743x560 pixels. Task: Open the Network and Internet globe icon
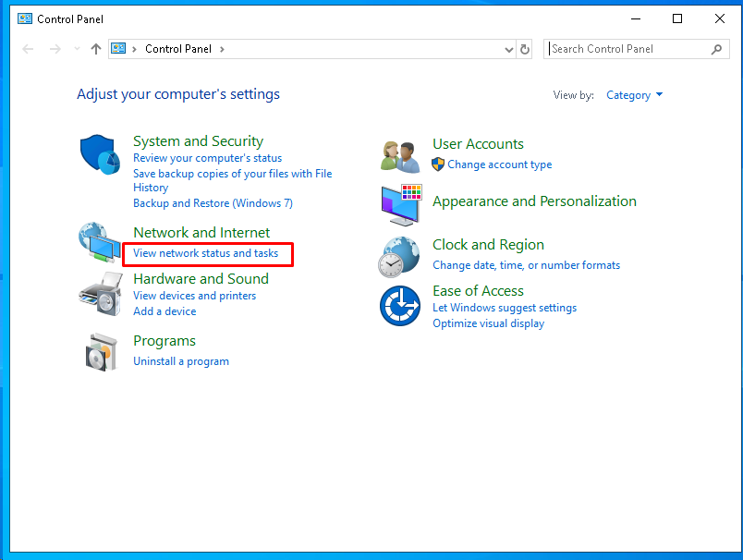pos(100,242)
